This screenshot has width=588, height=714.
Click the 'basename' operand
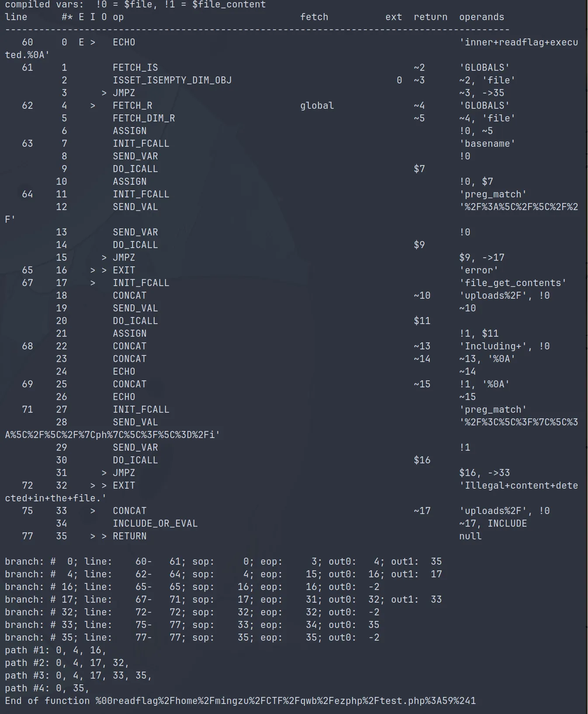[487, 144]
